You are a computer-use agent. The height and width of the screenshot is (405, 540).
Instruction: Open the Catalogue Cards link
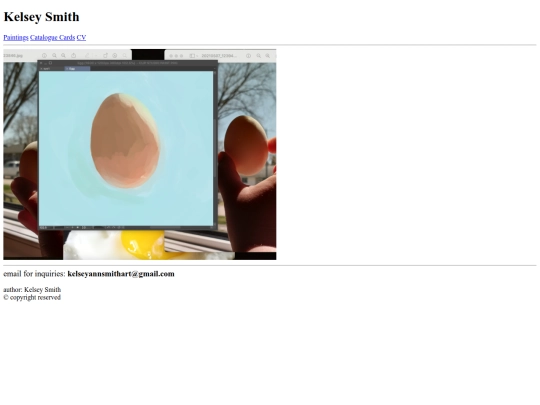point(52,38)
